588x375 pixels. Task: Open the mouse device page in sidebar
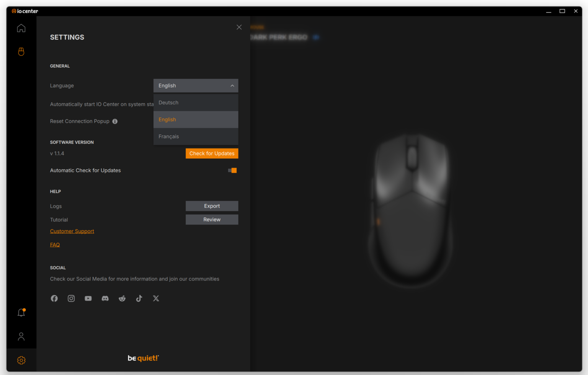point(21,52)
